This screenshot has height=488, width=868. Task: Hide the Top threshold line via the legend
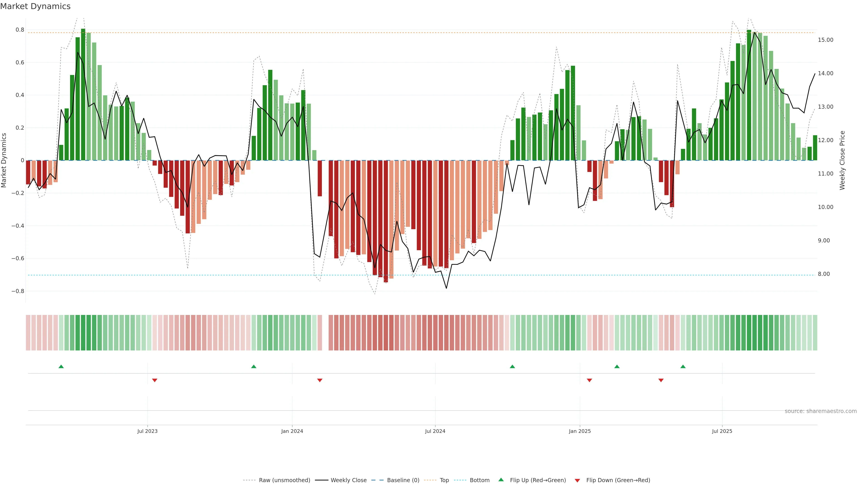444,480
